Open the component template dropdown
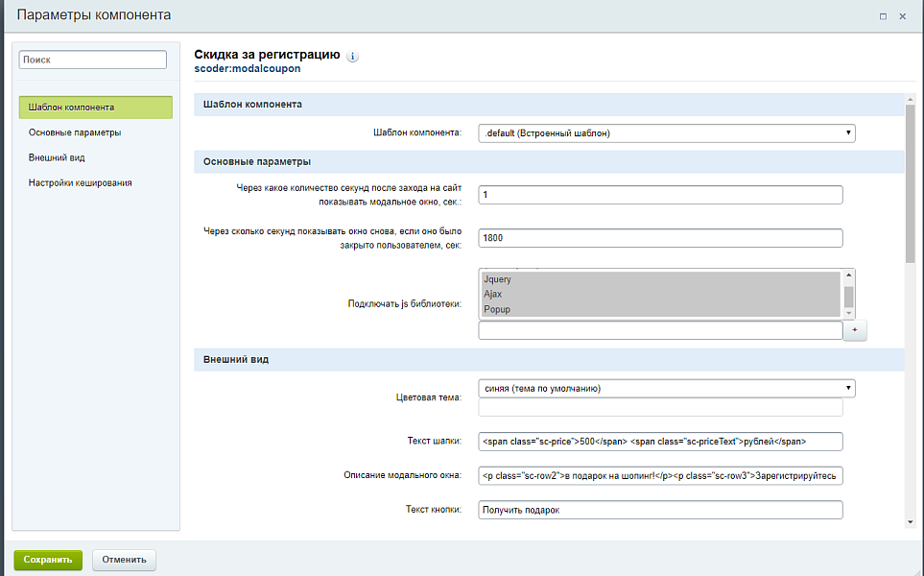 666,133
